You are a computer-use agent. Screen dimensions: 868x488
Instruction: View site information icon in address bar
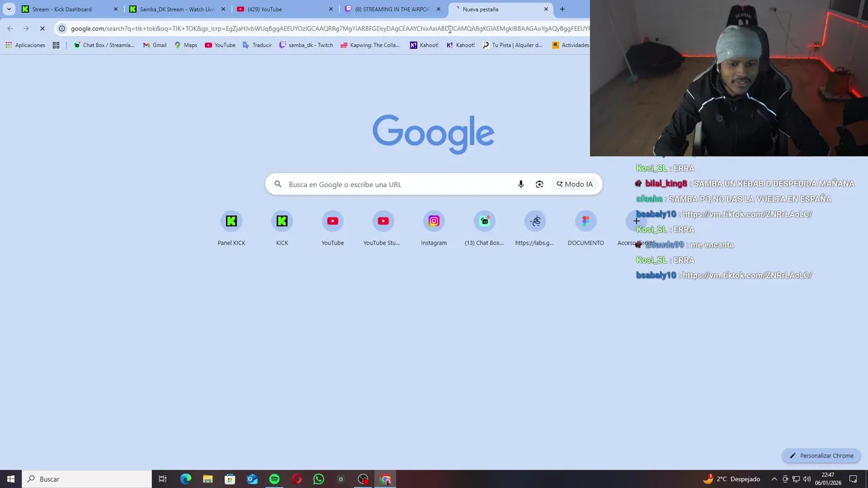tap(62, 28)
